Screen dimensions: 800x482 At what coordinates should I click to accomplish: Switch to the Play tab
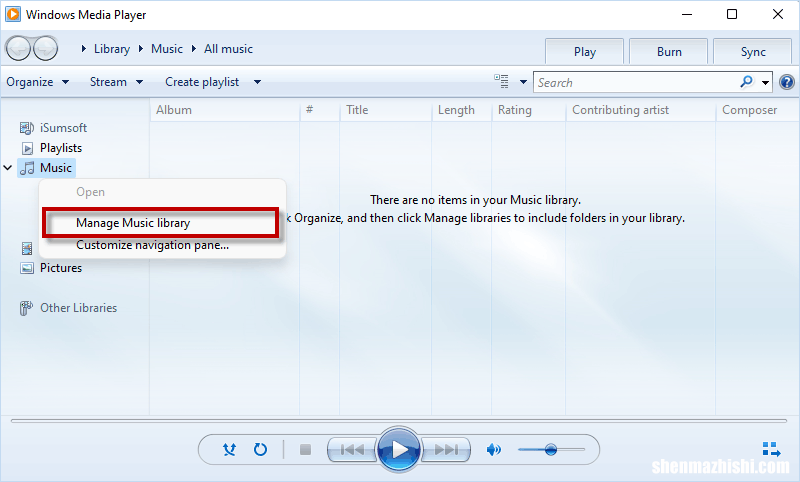(585, 52)
